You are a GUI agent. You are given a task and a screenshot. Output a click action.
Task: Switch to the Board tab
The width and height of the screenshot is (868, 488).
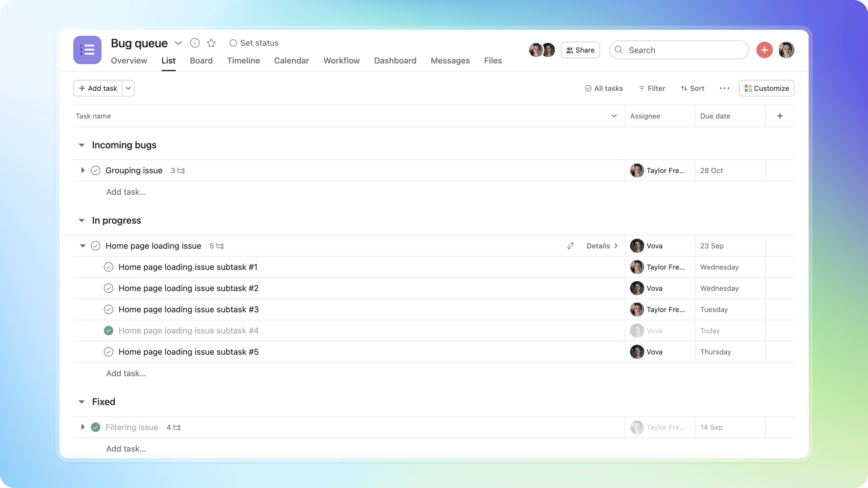[201, 61]
